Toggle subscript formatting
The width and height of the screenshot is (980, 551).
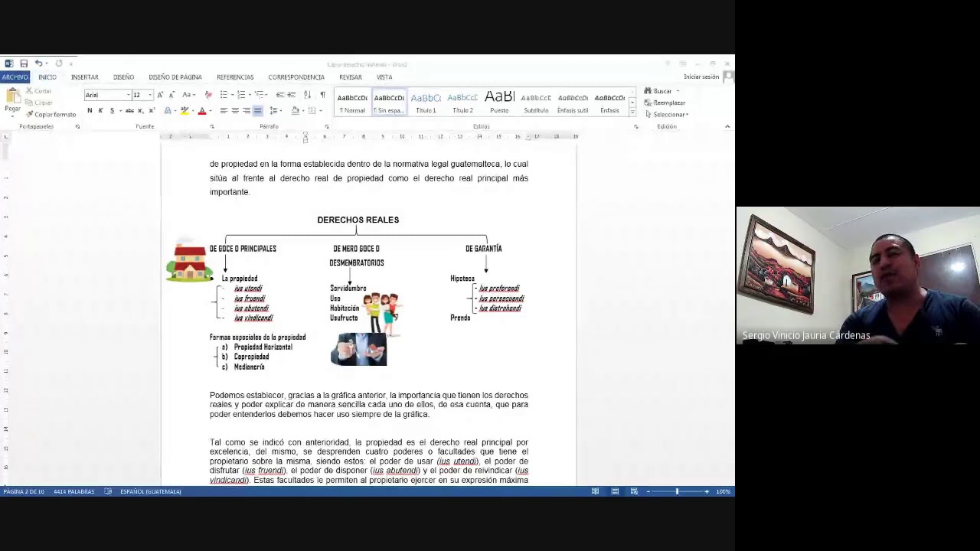pyautogui.click(x=140, y=111)
